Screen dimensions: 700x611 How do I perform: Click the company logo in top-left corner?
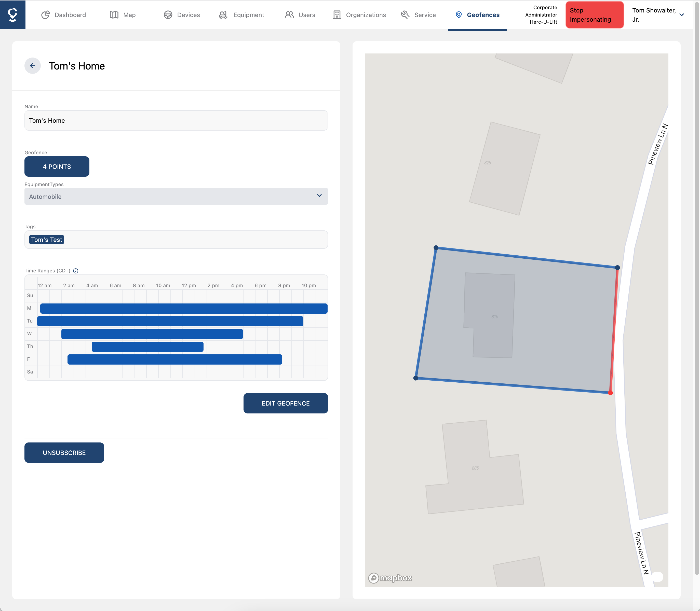click(x=13, y=15)
